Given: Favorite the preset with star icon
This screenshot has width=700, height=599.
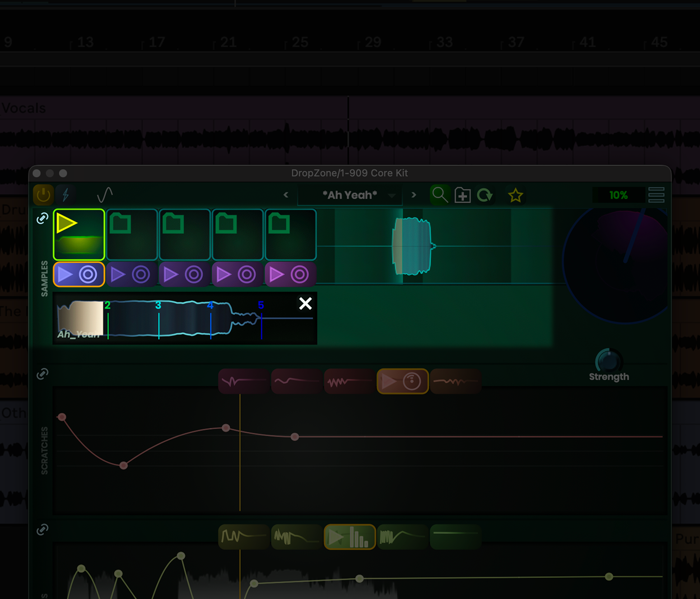Looking at the screenshot, I should [515, 196].
